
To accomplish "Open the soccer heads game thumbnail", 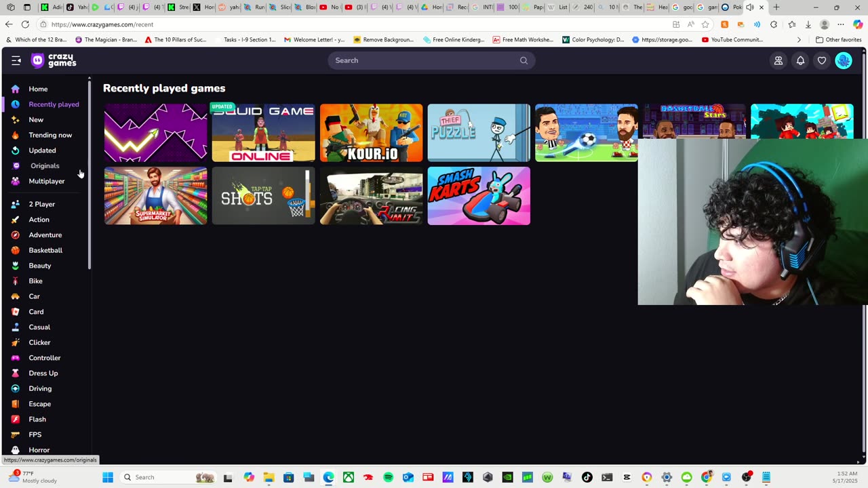I will tap(587, 133).
